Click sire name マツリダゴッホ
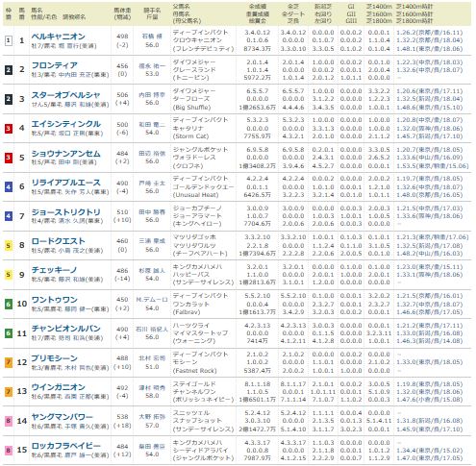 click(194, 237)
